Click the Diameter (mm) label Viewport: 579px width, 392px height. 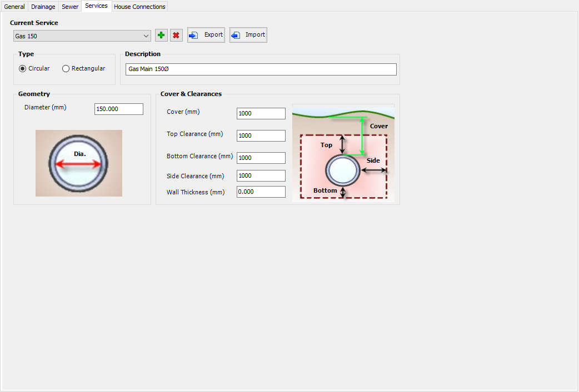pos(46,107)
